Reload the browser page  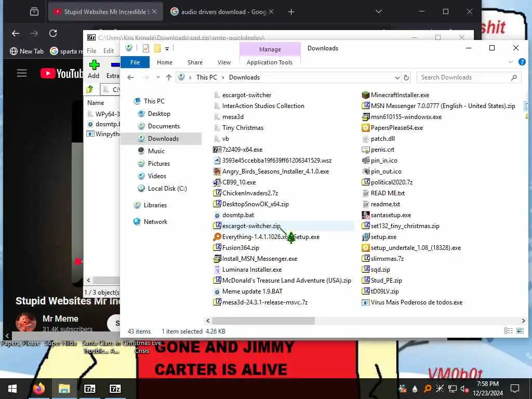(x=53, y=33)
